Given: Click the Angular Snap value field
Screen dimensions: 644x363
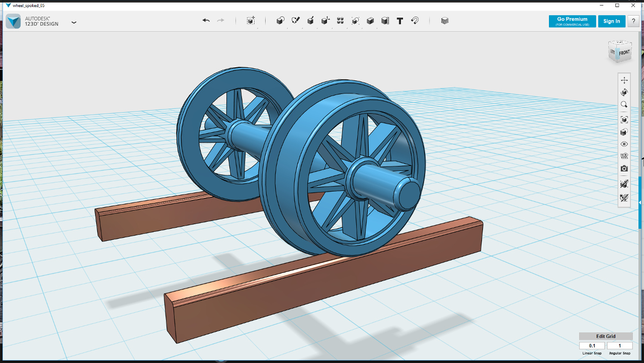Looking at the screenshot, I should click(620, 346).
